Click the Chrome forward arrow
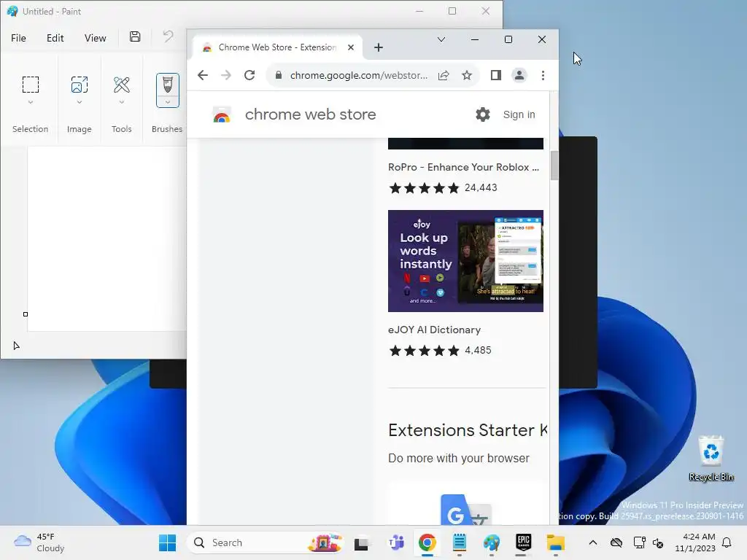747x560 pixels. click(x=226, y=75)
